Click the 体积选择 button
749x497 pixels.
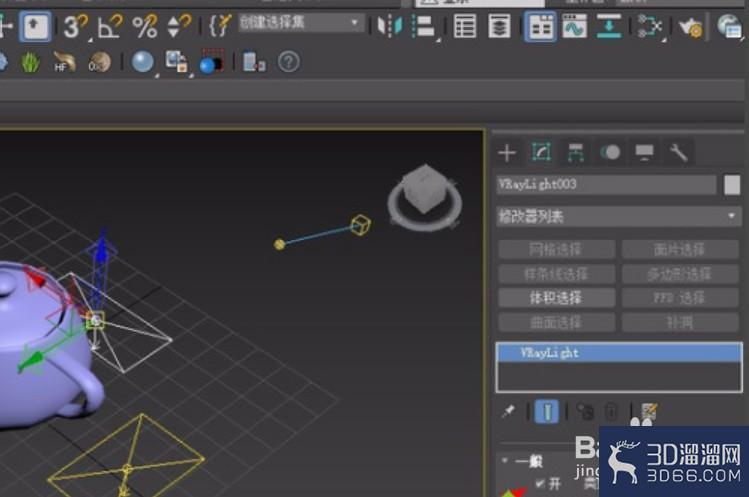pos(556,298)
